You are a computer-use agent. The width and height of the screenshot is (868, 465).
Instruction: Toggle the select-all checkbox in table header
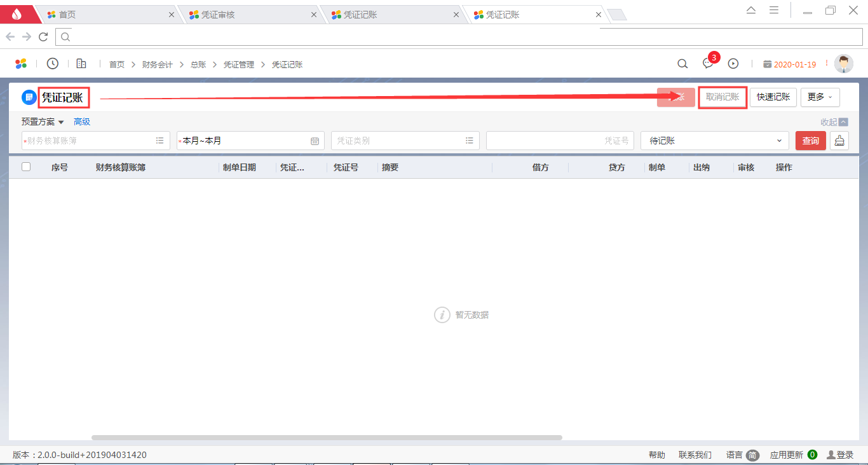26,167
